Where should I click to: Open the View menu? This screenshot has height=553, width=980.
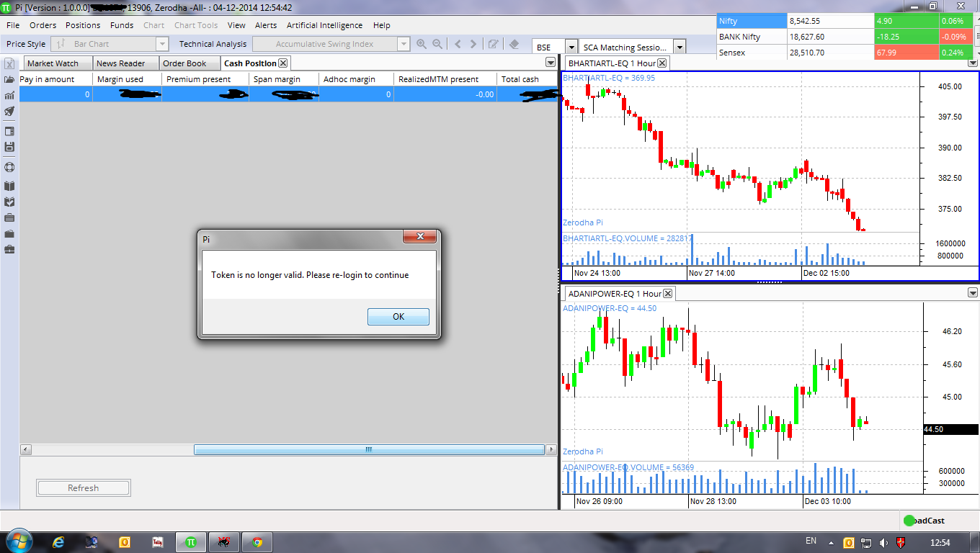tap(236, 25)
